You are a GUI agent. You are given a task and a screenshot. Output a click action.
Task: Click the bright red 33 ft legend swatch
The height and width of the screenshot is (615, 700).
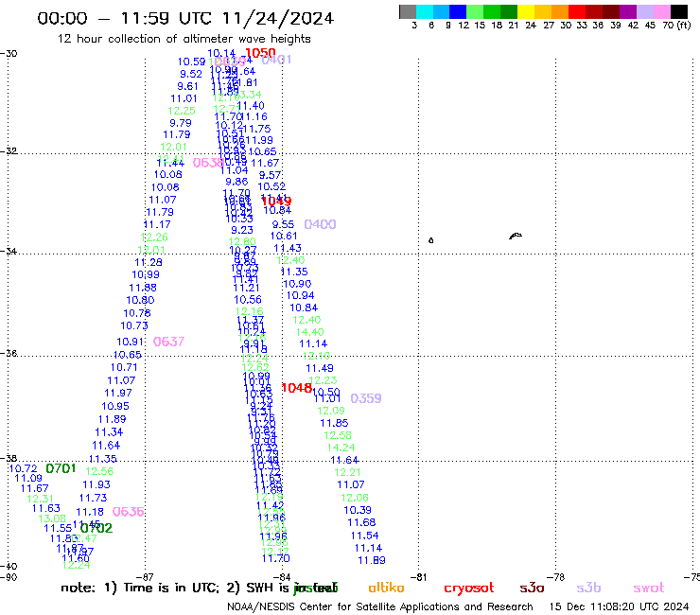[577, 11]
